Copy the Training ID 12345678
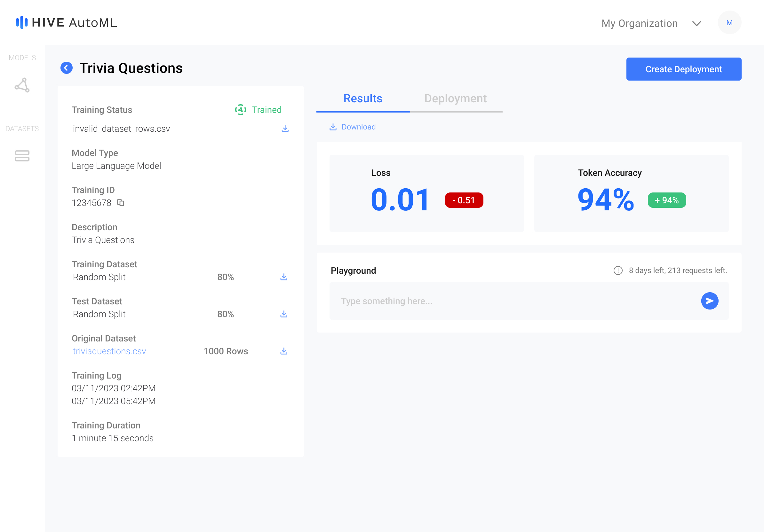The image size is (764, 532). 121,203
